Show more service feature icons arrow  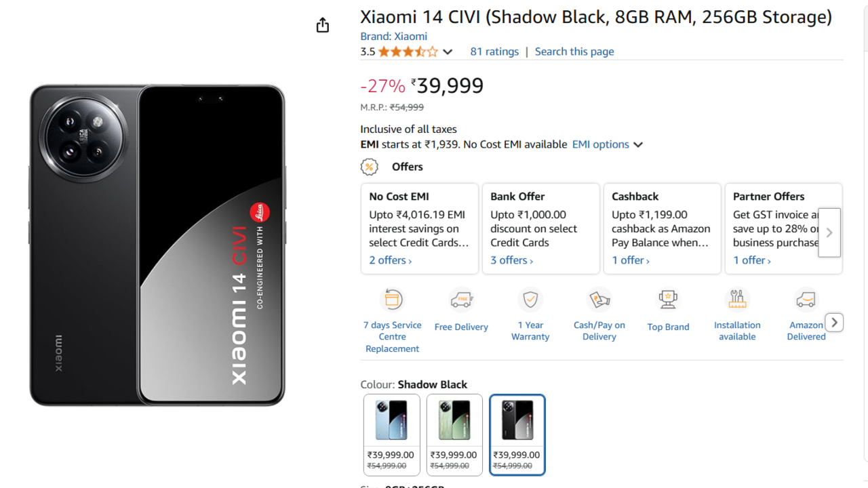click(x=835, y=323)
